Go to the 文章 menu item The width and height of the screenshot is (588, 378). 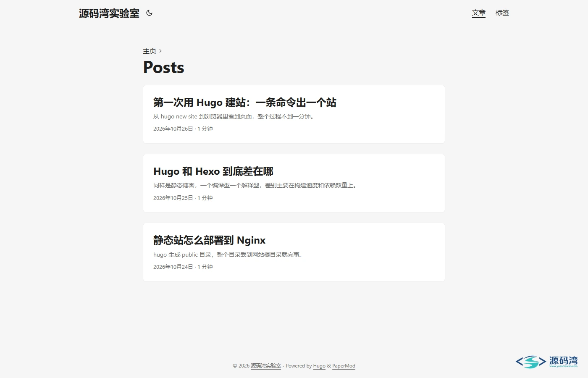click(479, 13)
